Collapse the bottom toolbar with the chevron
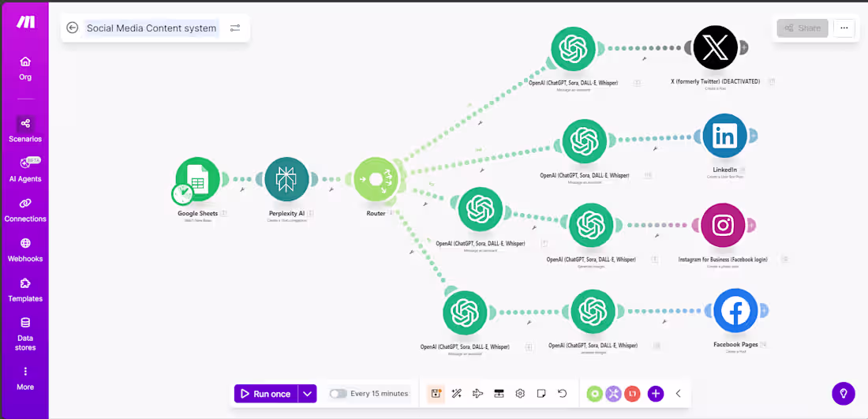This screenshot has width=868, height=419. pos(678,394)
